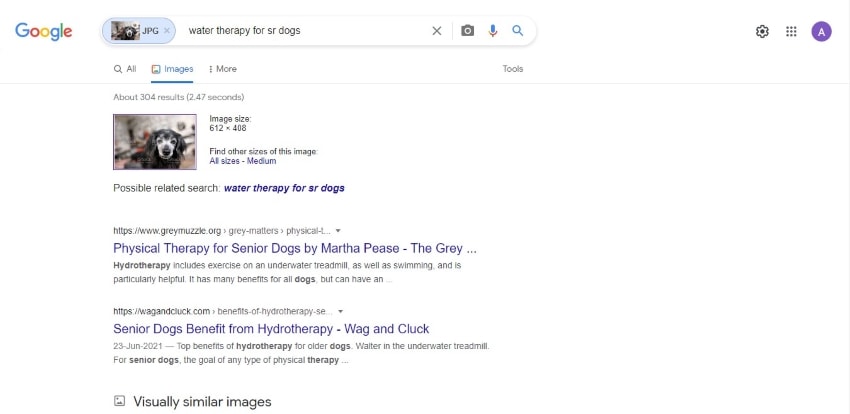Clear the search query text
The width and height of the screenshot is (850, 414).
(436, 31)
